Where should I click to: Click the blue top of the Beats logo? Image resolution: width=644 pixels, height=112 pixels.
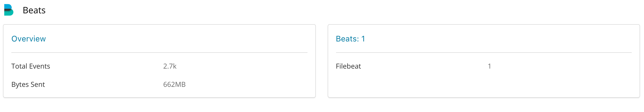[8, 6]
